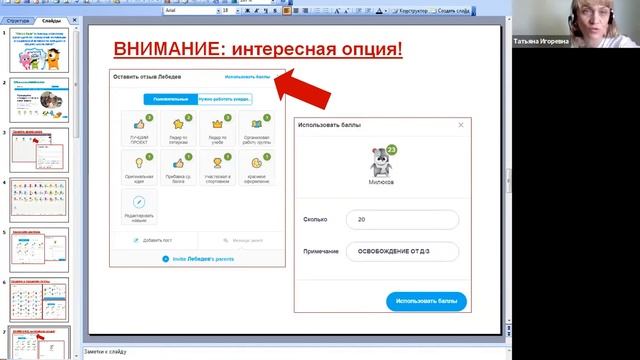
Task: Click the Лидер по учебе crown badge
Action: 218,128
